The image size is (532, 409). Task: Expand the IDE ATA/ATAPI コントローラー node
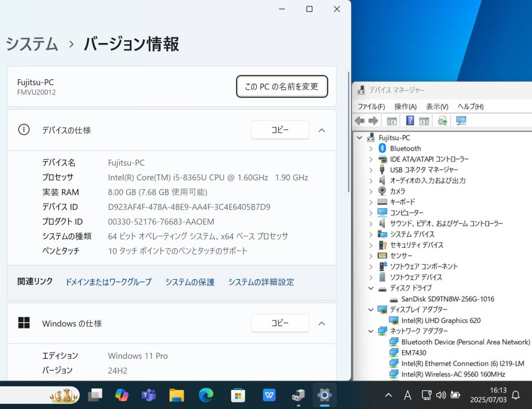point(371,159)
